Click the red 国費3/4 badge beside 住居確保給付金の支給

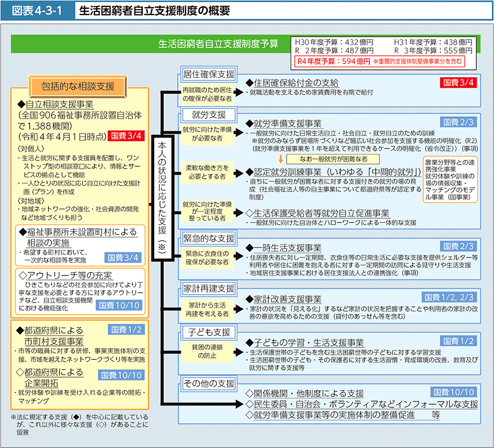pyautogui.click(x=459, y=83)
